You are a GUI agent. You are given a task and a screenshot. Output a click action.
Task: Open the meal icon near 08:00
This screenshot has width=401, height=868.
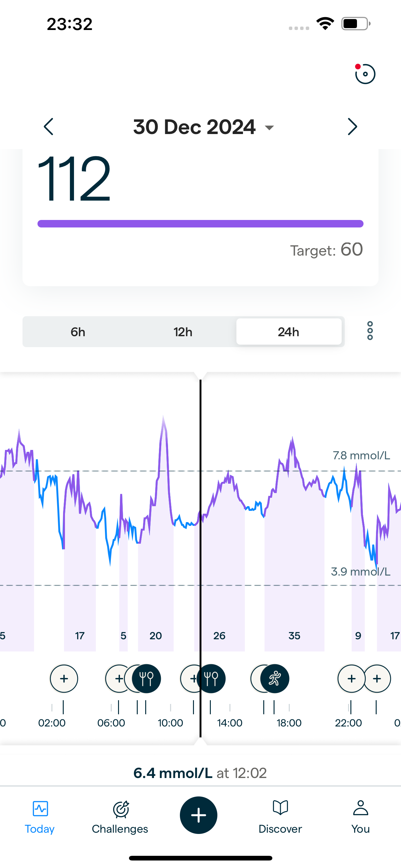coord(146,678)
